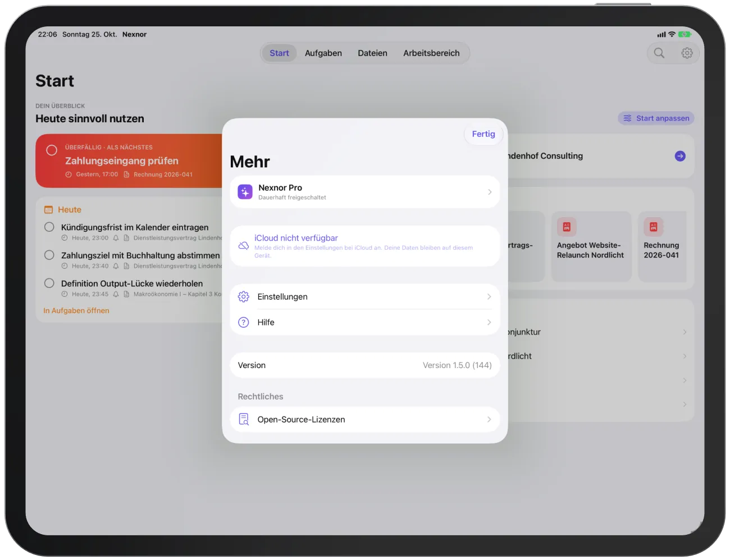Tap the Fertig button

coord(483,134)
